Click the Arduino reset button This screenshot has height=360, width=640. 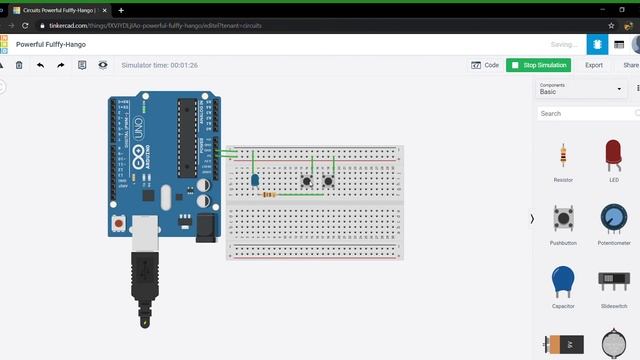pos(119,223)
